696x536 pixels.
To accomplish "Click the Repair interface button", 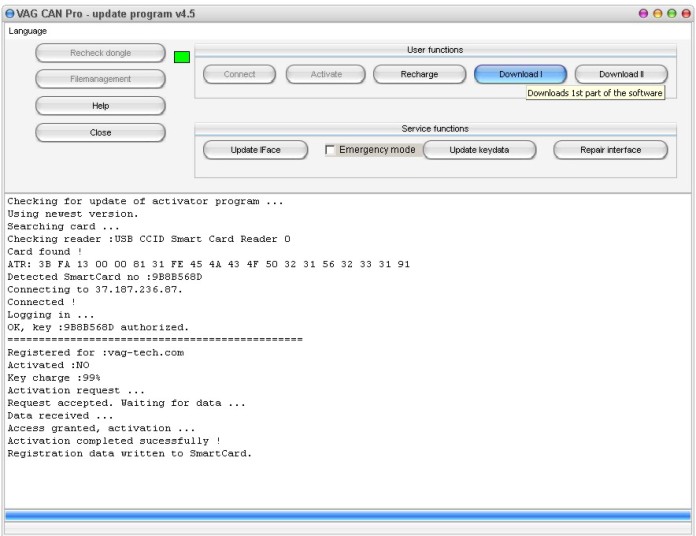I will (x=610, y=150).
